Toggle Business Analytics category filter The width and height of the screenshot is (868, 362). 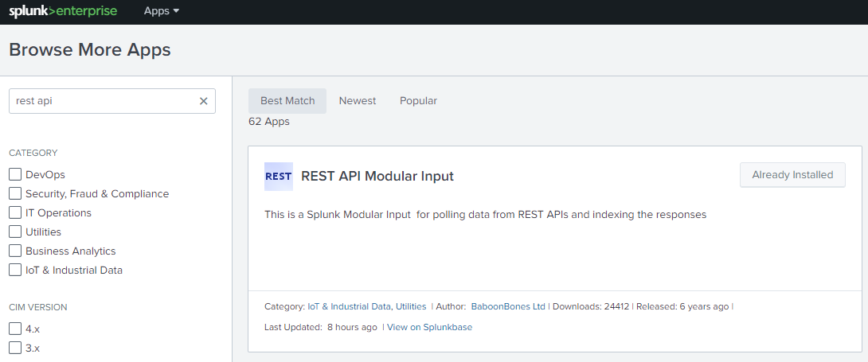[15, 251]
